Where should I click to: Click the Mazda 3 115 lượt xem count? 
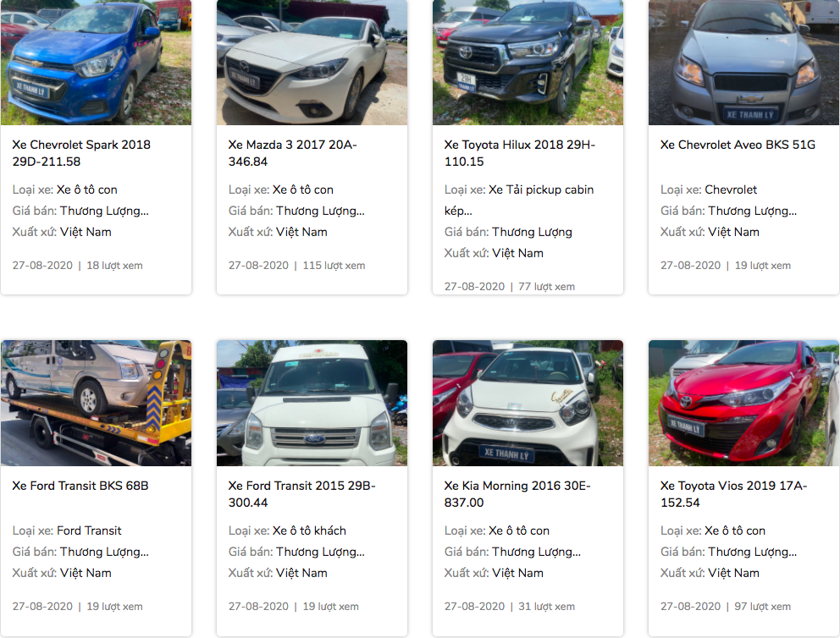(x=334, y=266)
